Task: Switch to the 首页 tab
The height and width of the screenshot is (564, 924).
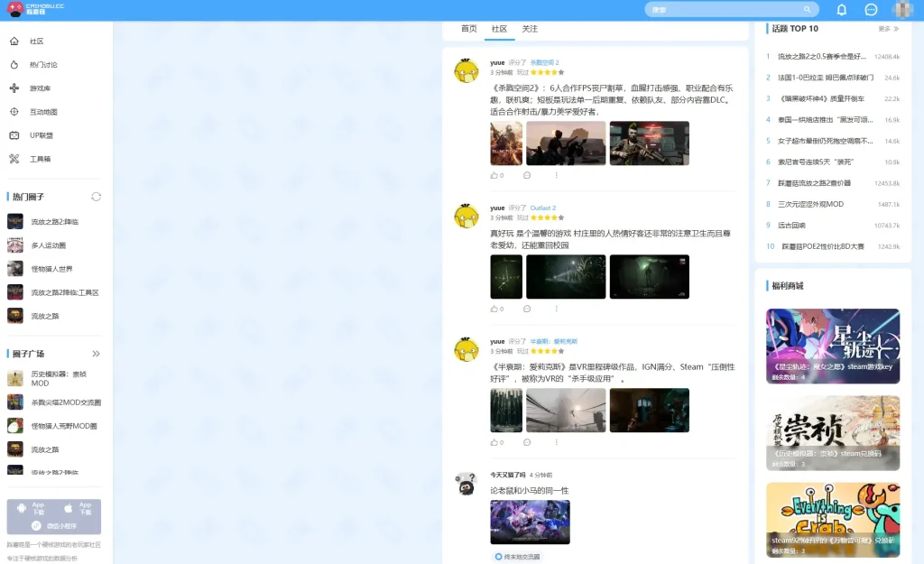Action: 469,29
